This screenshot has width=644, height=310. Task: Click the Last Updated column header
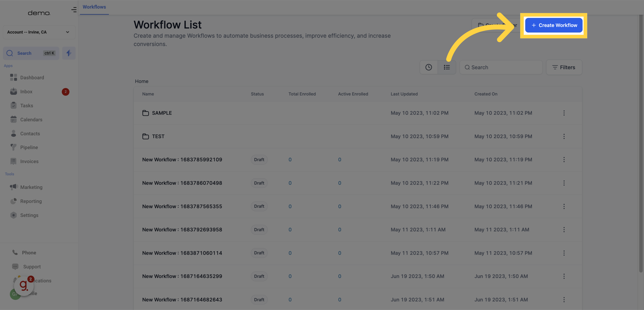click(404, 94)
